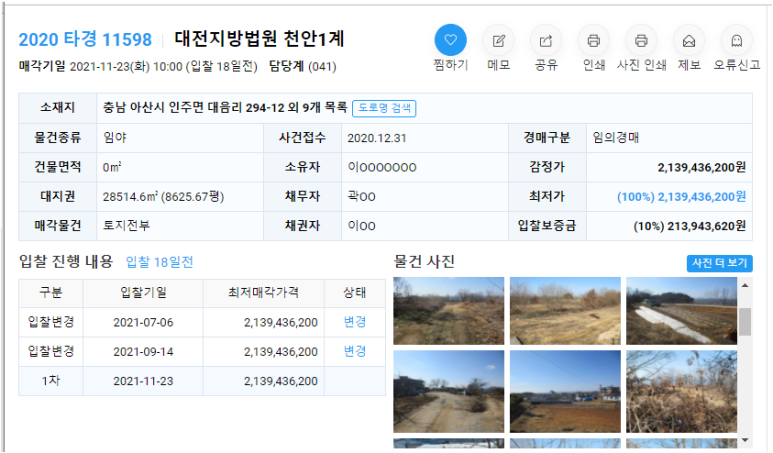The width and height of the screenshot is (773, 453).
Task: Click the photo gallery scroll down arrow
Action: (745, 440)
